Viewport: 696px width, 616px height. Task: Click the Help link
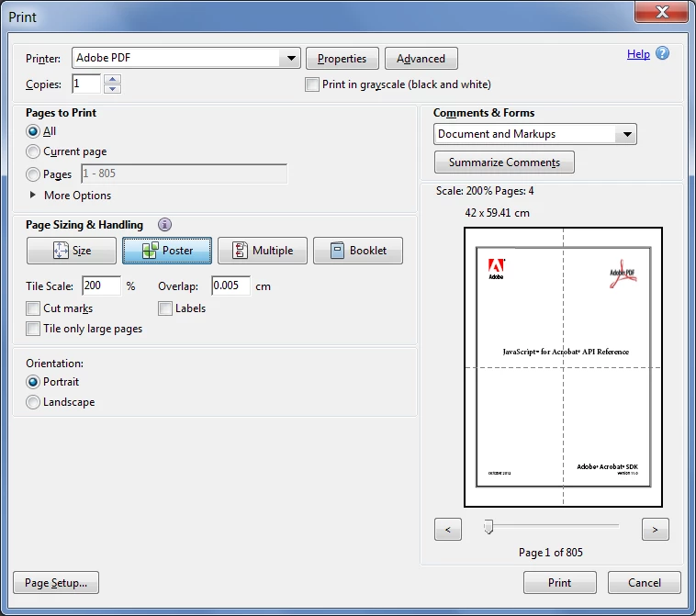pos(638,54)
